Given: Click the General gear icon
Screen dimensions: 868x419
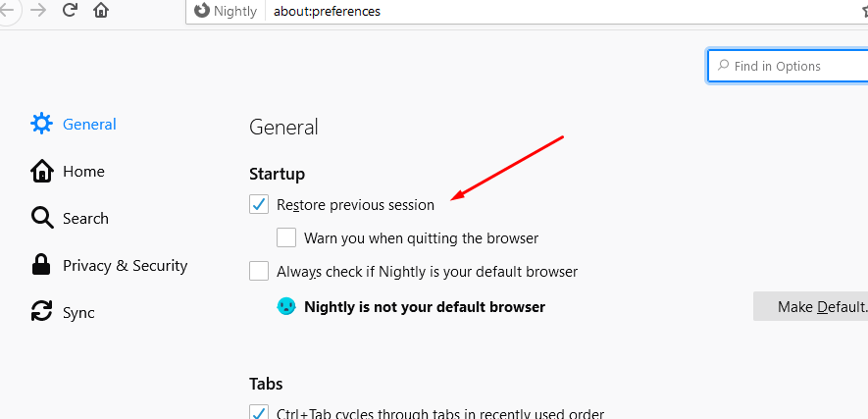Looking at the screenshot, I should [41, 124].
